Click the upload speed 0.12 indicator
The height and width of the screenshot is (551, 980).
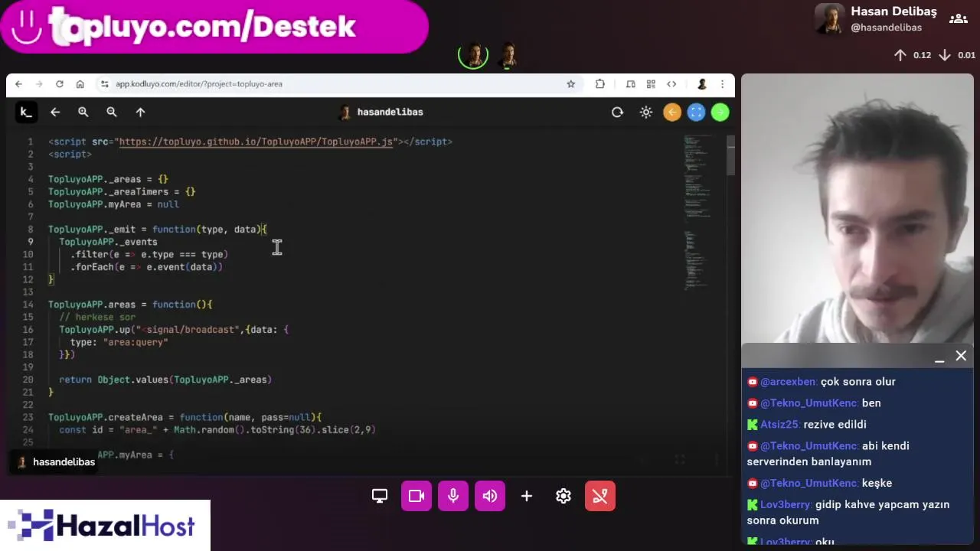[x=913, y=55]
